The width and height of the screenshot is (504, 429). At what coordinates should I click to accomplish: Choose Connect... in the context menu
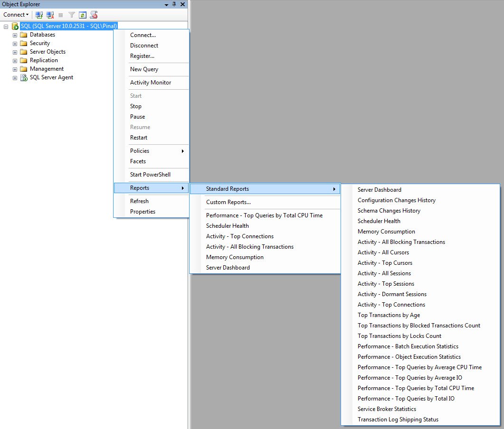point(152,35)
